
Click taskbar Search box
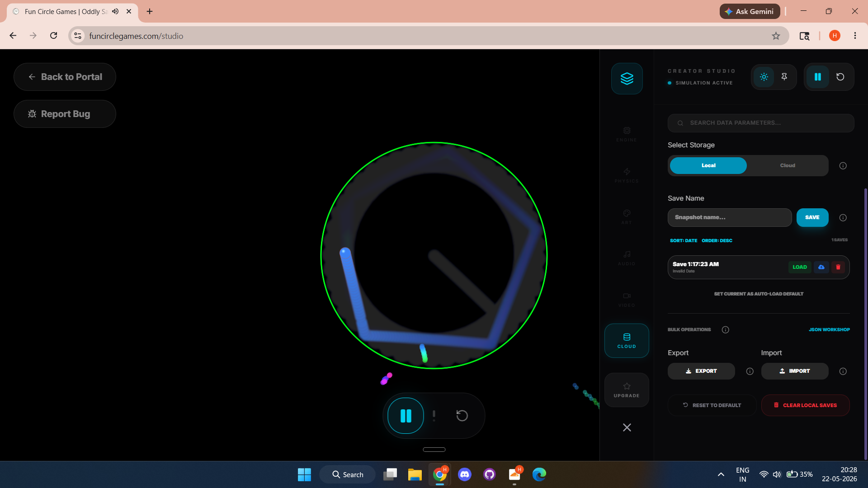pyautogui.click(x=348, y=474)
